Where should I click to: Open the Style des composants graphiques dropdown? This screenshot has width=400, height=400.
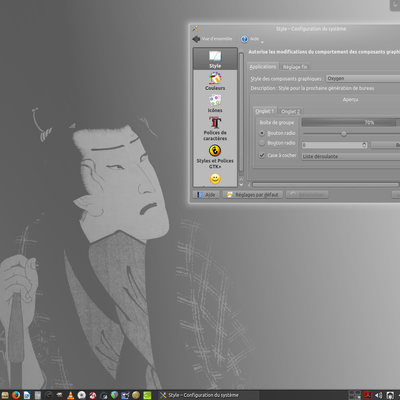click(363, 78)
